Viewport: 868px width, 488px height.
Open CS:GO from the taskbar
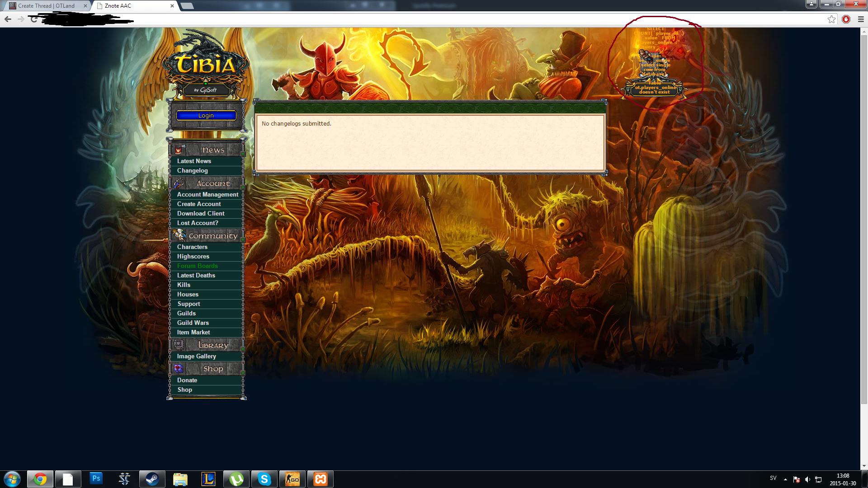[292, 479]
